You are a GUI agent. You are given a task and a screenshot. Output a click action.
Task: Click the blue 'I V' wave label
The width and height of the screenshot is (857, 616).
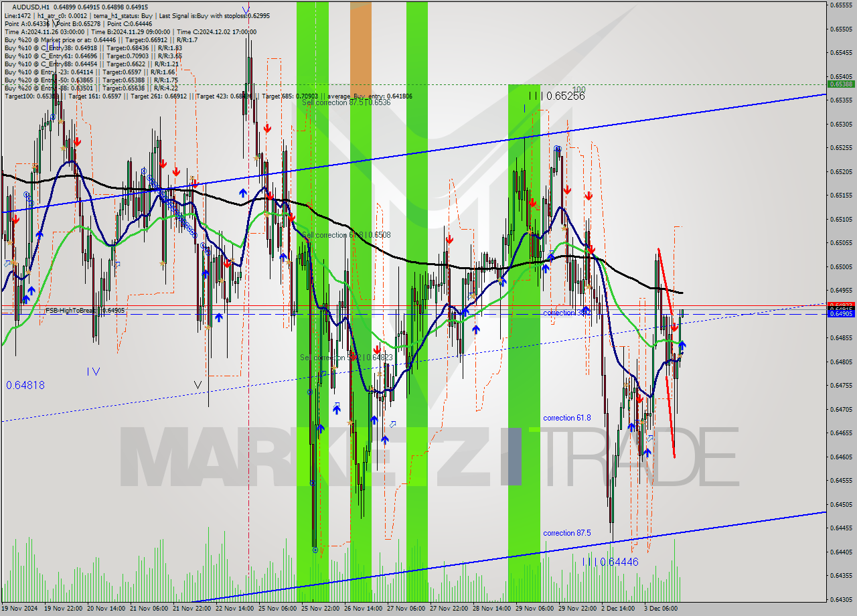point(93,371)
